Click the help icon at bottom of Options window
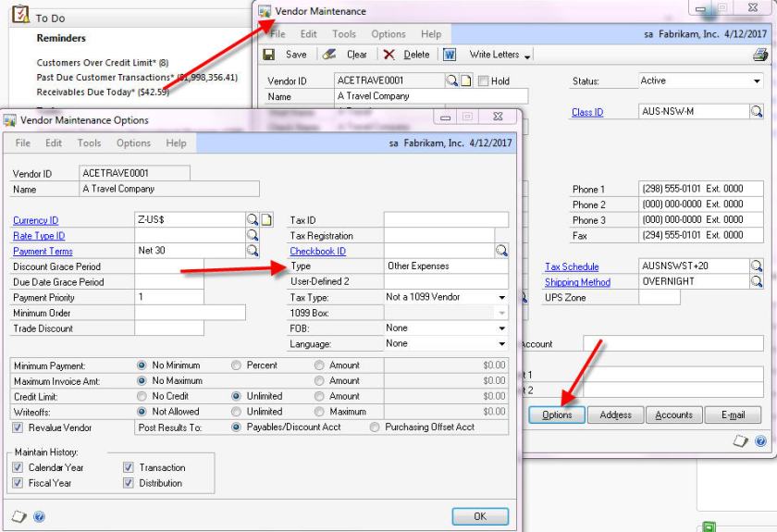Image resolution: width=777 pixels, height=532 pixels. click(x=39, y=516)
